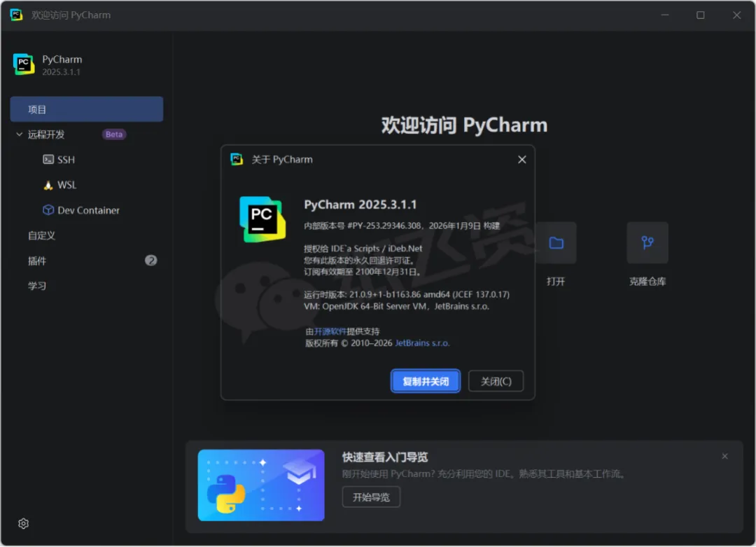Open the JetBrains s.r.o. link

422,343
